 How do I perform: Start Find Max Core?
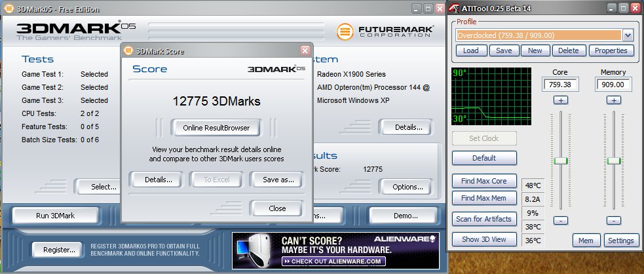click(x=484, y=181)
